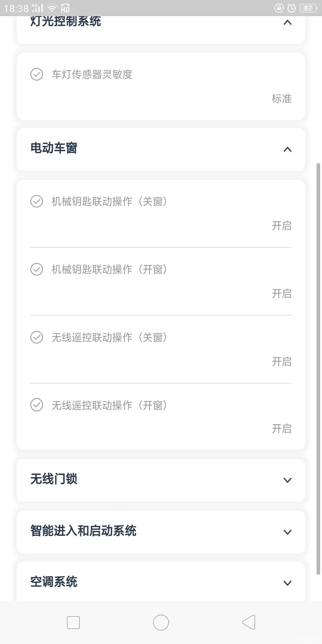This screenshot has height=644, width=322.
Task: Tap the Android back triangle icon
Action: click(248, 622)
